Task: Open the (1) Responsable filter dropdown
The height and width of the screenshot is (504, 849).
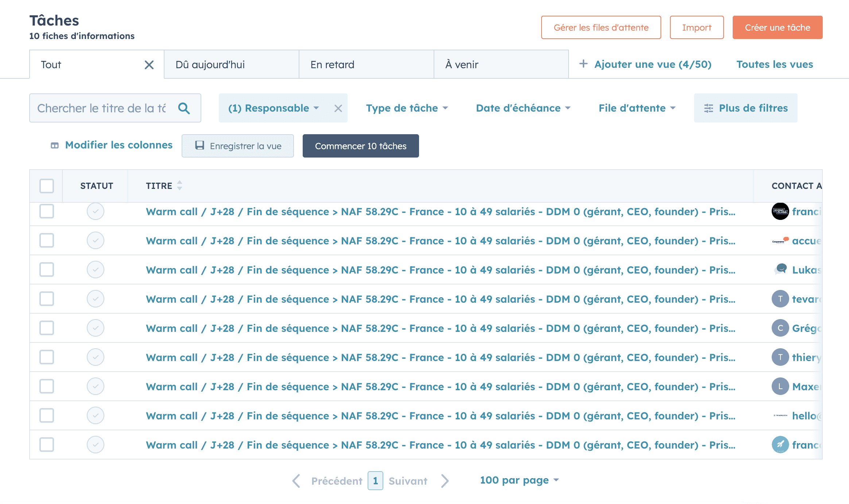Action: [x=274, y=108]
